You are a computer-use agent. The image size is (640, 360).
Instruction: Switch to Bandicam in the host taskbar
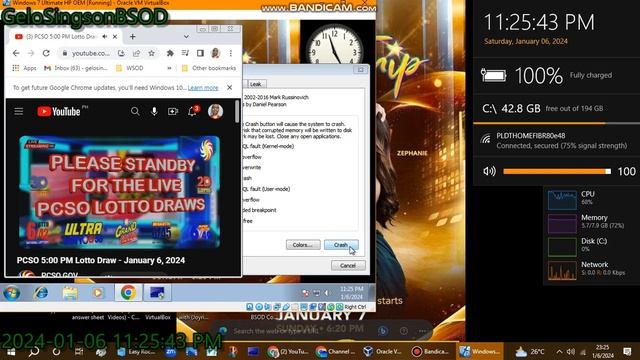click(x=431, y=351)
